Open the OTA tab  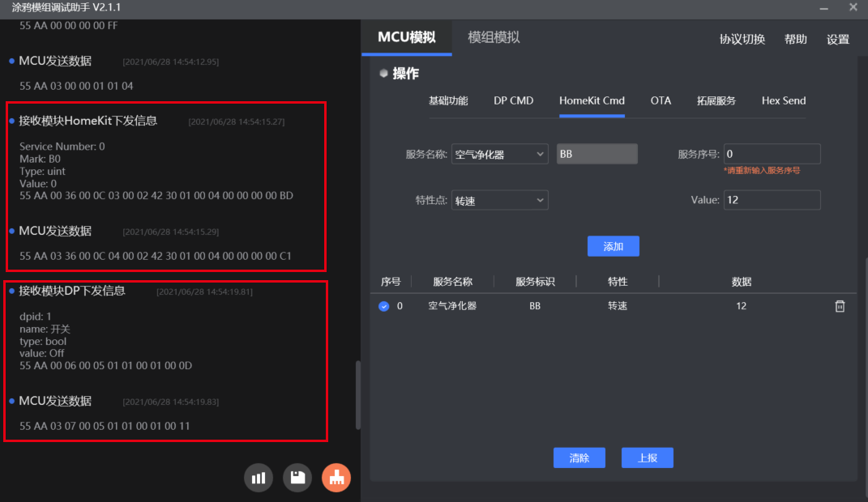coord(661,100)
